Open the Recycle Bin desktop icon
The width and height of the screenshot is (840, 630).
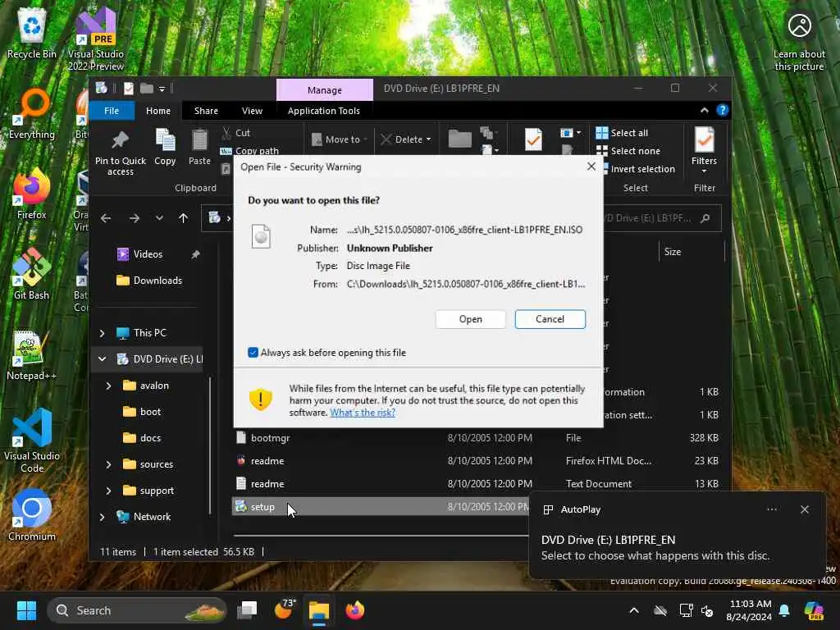32,34
